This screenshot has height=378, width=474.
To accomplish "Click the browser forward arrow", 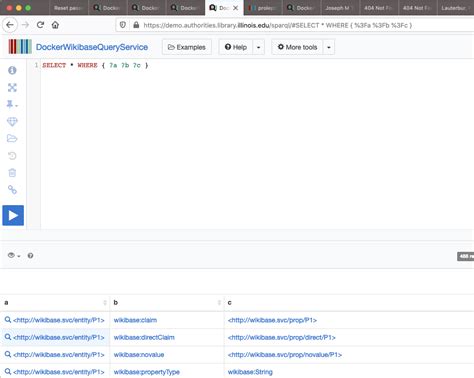I will (25, 25).
